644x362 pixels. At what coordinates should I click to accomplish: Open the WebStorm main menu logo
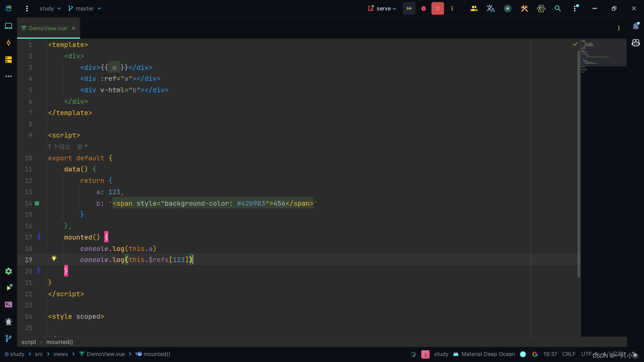(x=9, y=8)
